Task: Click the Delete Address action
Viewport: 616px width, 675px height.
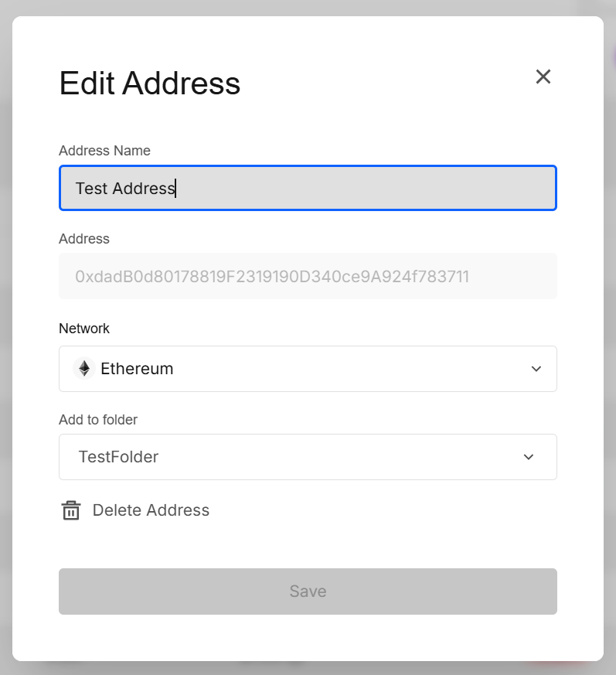Action: click(x=151, y=510)
